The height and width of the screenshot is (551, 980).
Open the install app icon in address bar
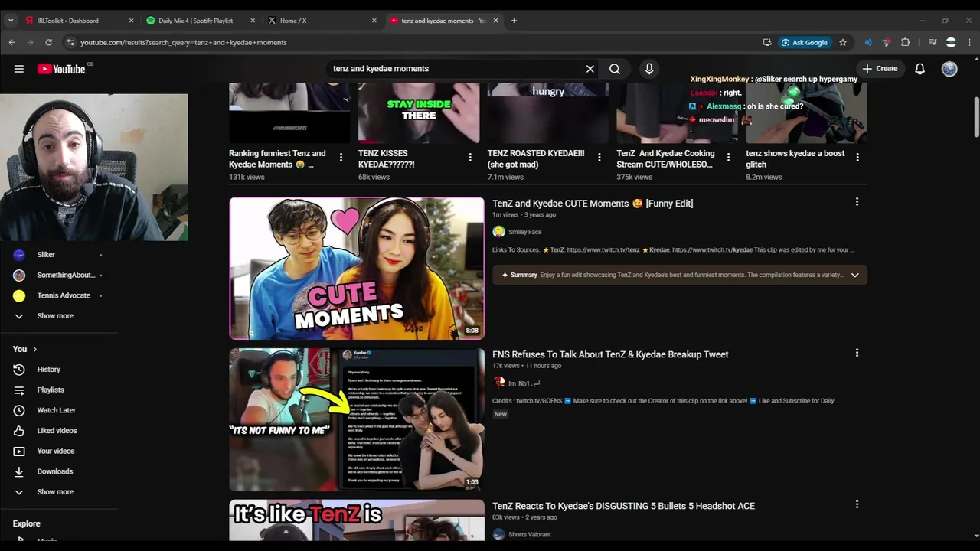click(766, 42)
